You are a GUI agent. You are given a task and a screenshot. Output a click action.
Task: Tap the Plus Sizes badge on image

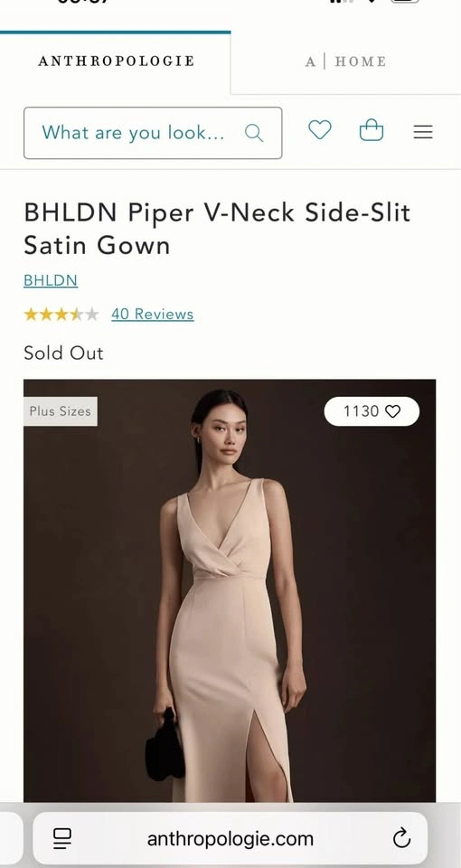[61, 411]
